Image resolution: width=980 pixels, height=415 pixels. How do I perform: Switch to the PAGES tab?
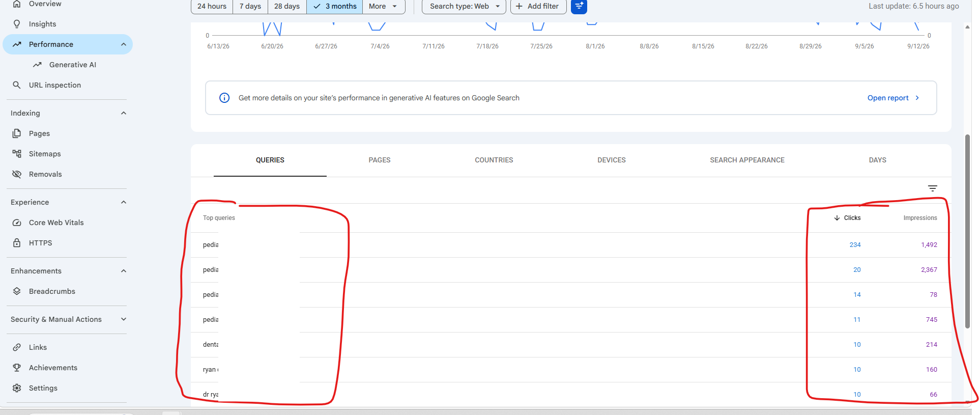pyautogui.click(x=380, y=160)
